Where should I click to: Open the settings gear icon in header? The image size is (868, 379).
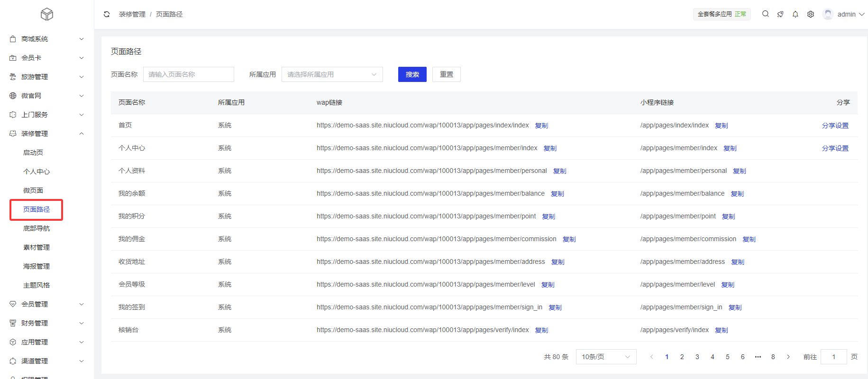pos(811,14)
